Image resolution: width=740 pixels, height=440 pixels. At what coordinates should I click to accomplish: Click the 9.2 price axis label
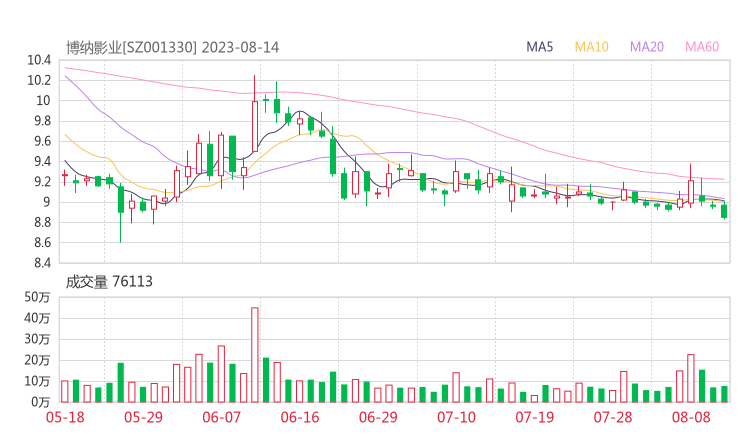point(42,182)
